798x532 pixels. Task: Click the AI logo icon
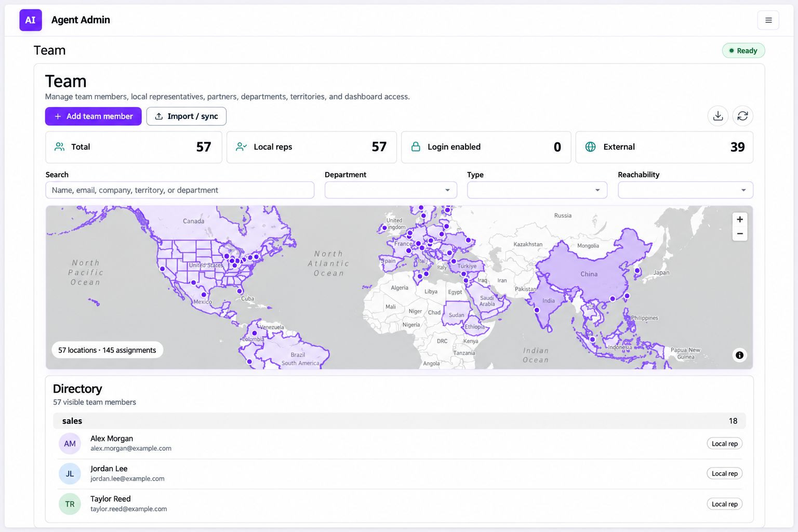tap(31, 20)
